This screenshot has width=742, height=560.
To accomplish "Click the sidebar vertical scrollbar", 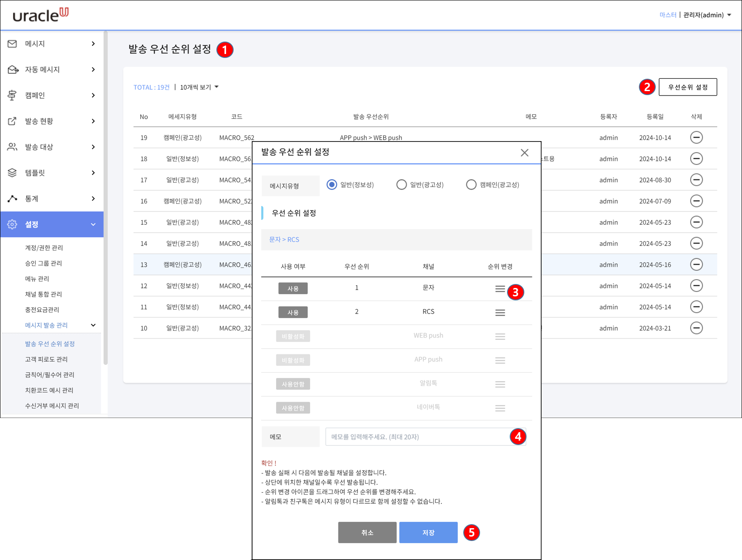I will click(106, 198).
